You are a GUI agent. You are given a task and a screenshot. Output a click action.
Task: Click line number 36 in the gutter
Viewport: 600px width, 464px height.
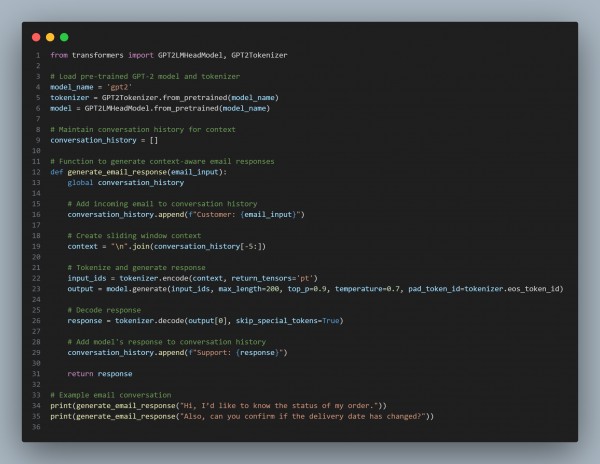pyautogui.click(x=36, y=427)
